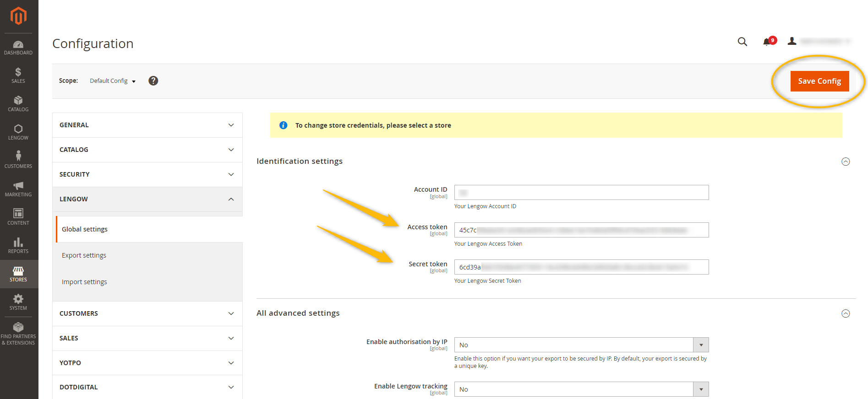
Task: Open the Scope Default Config dropdown
Action: [x=113, y=81]
